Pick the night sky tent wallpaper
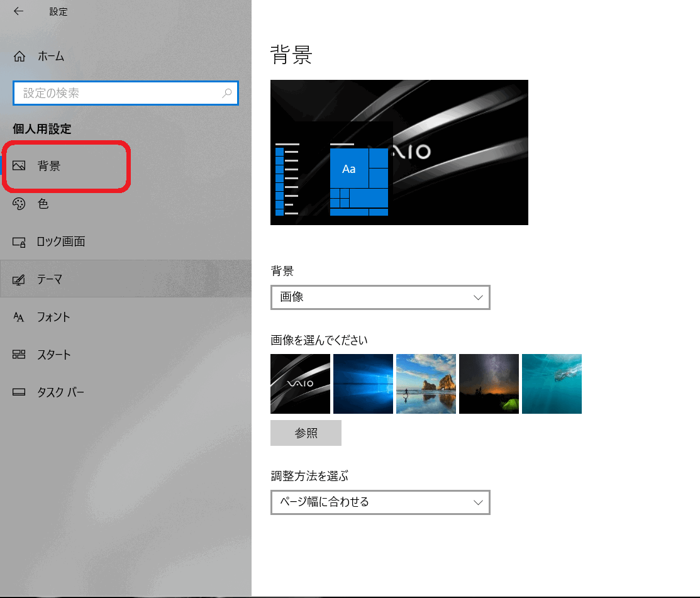This screenshot has height=598, width=700. [489, 384]
